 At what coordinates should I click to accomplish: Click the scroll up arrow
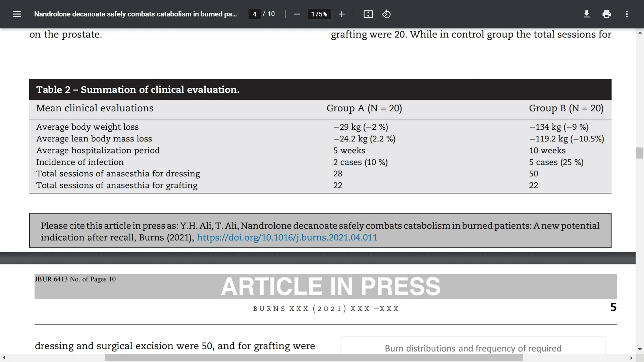[640, 33]
